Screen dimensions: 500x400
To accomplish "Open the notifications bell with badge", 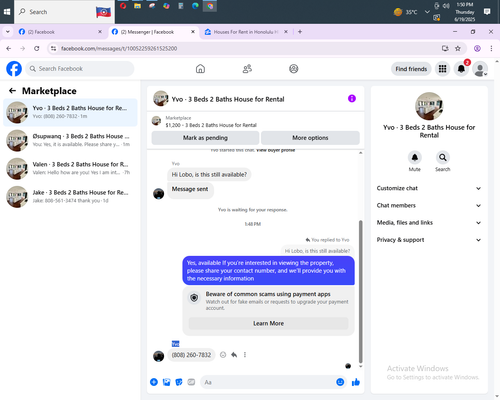I will (461, 69).
